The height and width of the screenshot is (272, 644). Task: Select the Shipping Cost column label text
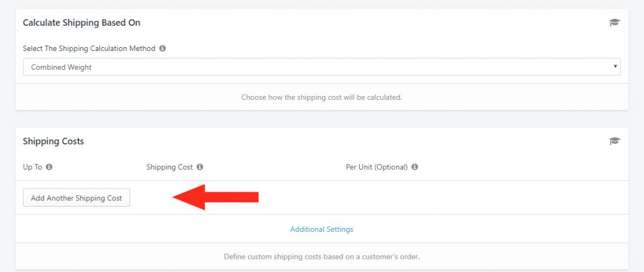click(169, 167)
